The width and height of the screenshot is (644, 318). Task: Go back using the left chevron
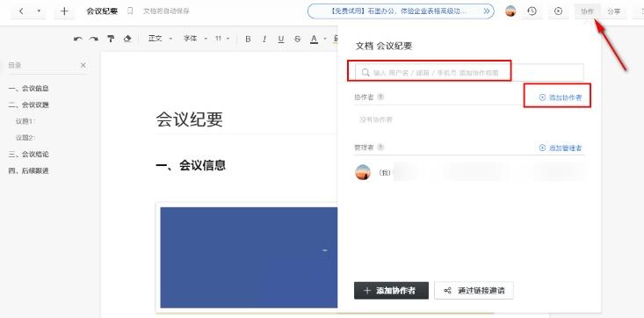[x=21, y=11]
